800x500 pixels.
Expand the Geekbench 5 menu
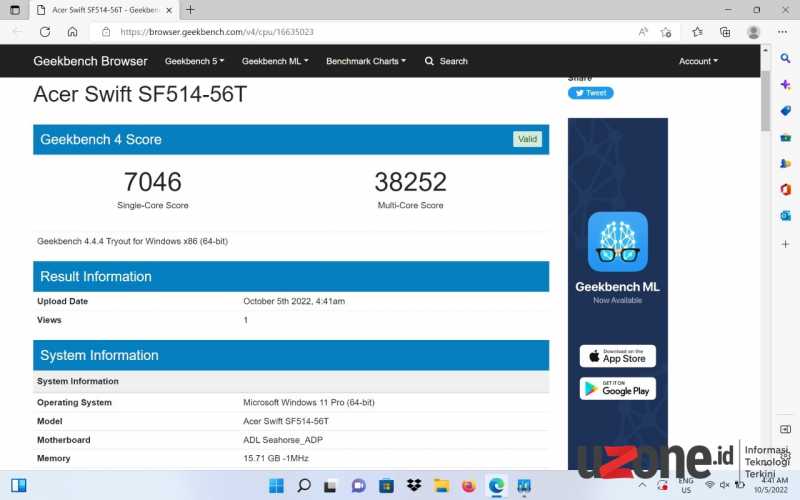(194, 61)
